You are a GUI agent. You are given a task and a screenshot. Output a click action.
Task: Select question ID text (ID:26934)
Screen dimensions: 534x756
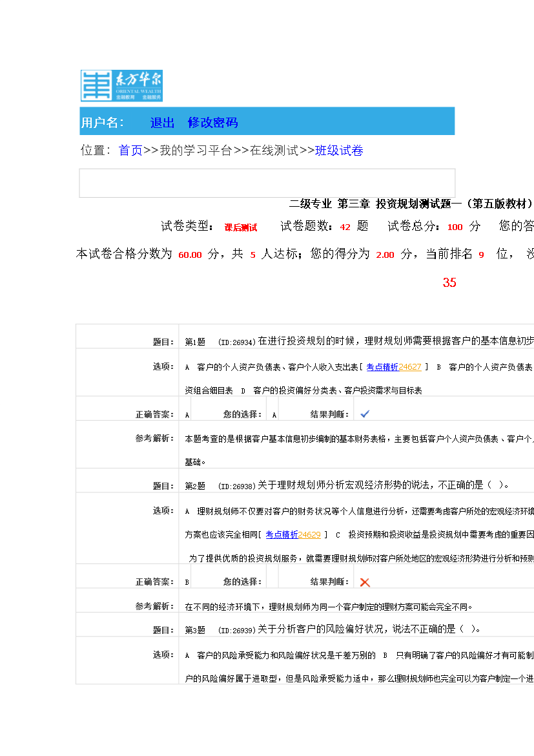click(x=236, y=342)
